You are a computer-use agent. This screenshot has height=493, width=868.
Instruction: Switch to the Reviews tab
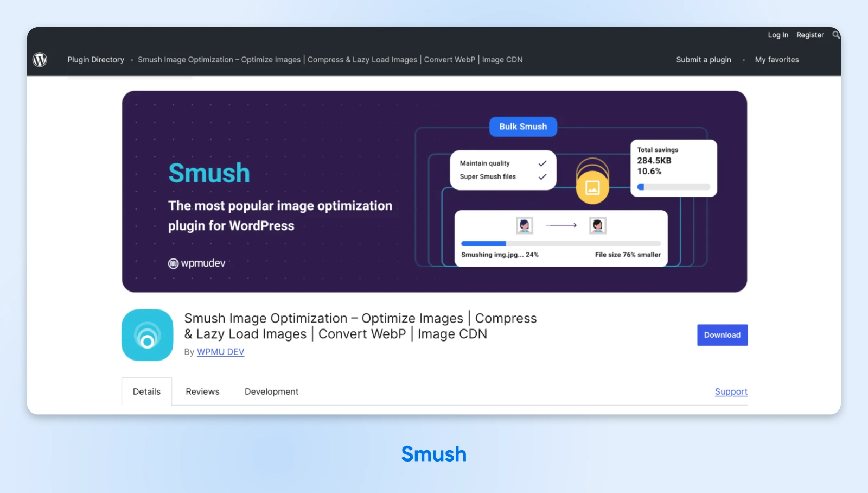[x=202, y=391]
